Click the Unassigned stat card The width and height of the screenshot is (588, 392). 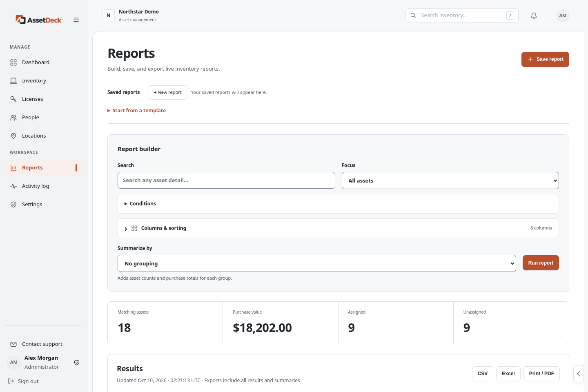[x=511, y=323]
